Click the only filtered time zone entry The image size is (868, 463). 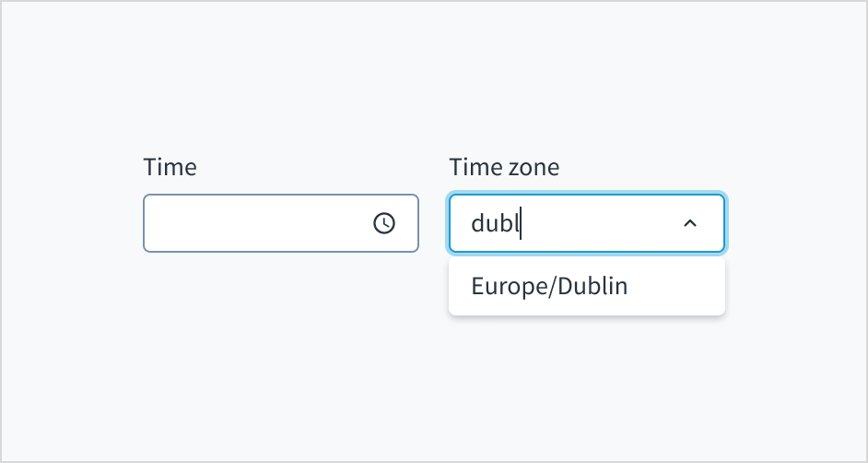[549, 286]
